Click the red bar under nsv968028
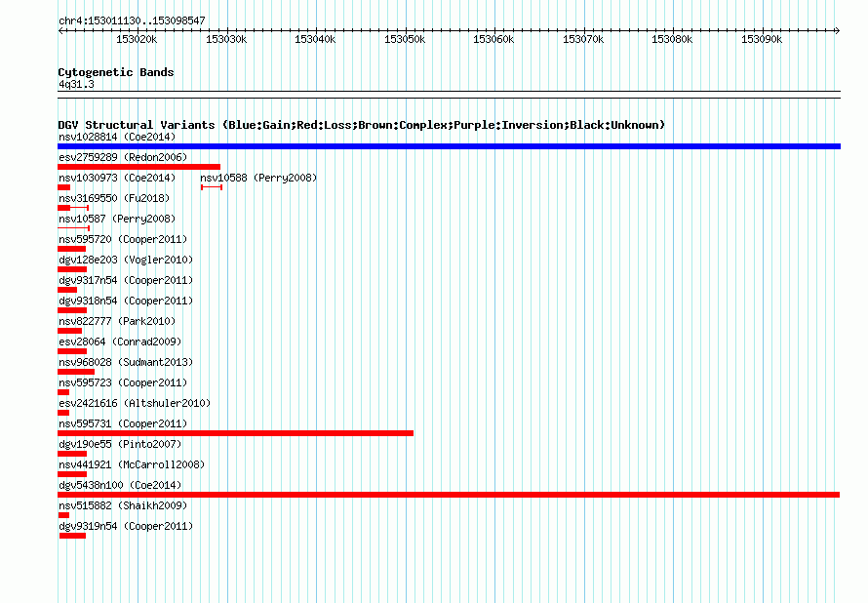This screenshot has height=603, width=868. pos(76,372)
